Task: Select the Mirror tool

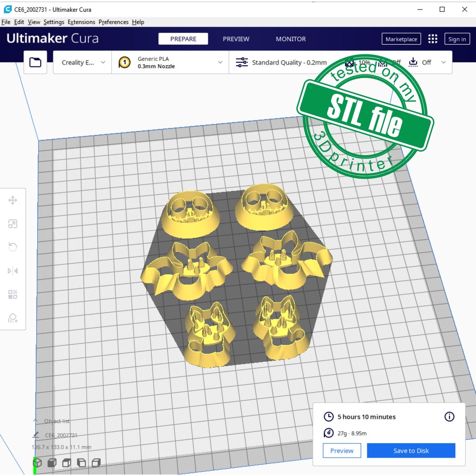Action: [13, 271]
